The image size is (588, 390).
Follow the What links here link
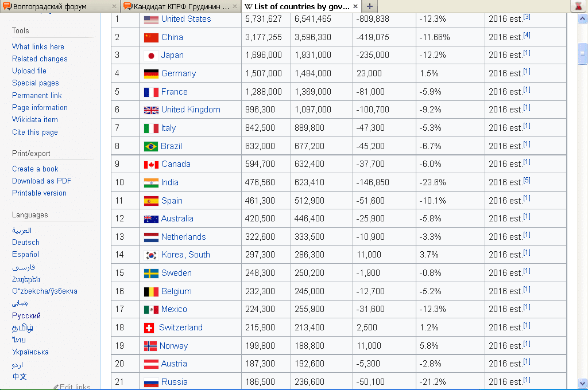point(38,46)
